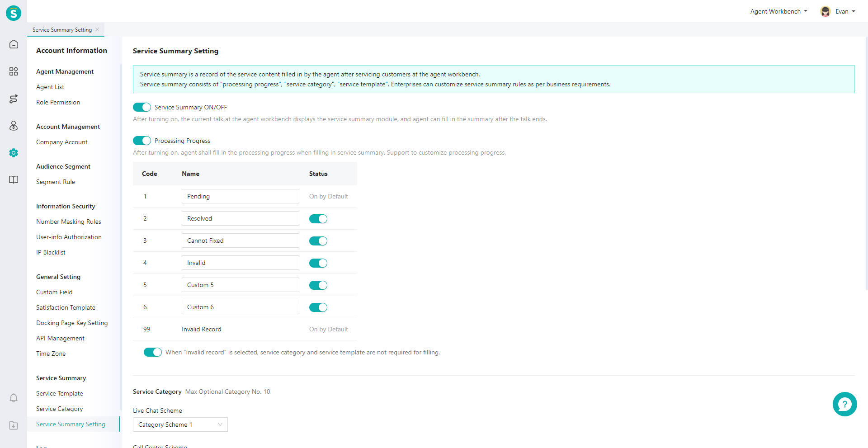Select the settings gear icon in sidebar
868x448 pixels.
[14, 153]
